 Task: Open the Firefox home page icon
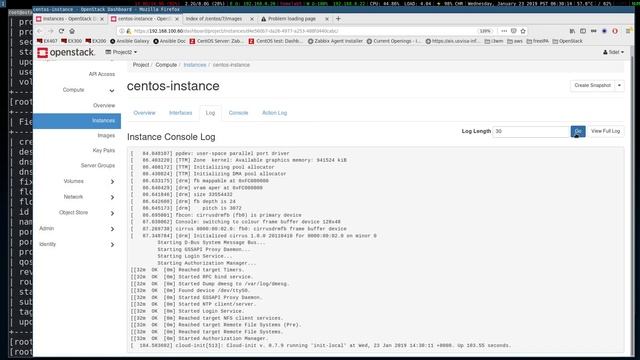pyautogui.click(x=72, y=31)
